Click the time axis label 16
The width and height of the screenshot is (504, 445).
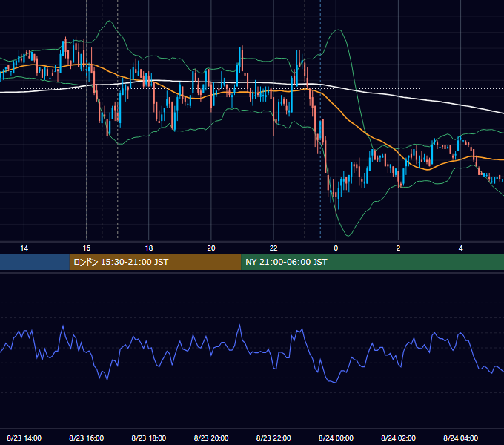pos(87,248)
